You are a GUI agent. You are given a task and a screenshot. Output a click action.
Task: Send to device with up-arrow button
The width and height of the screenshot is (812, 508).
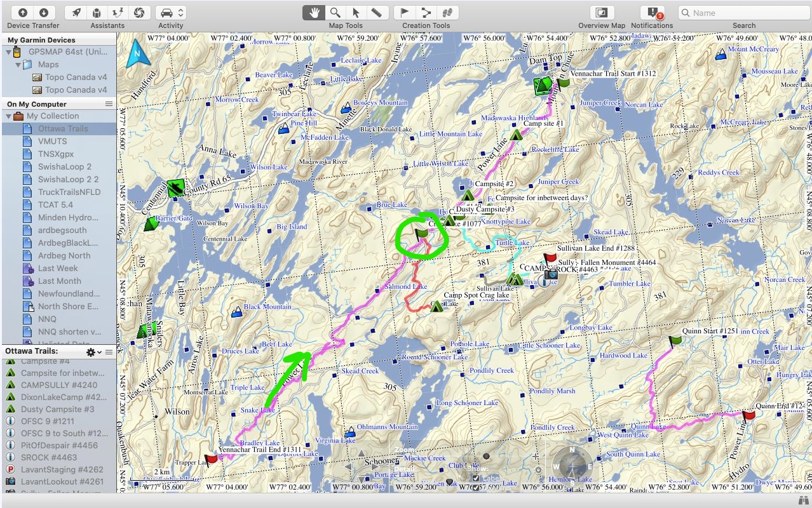click(x=23, y=13)
